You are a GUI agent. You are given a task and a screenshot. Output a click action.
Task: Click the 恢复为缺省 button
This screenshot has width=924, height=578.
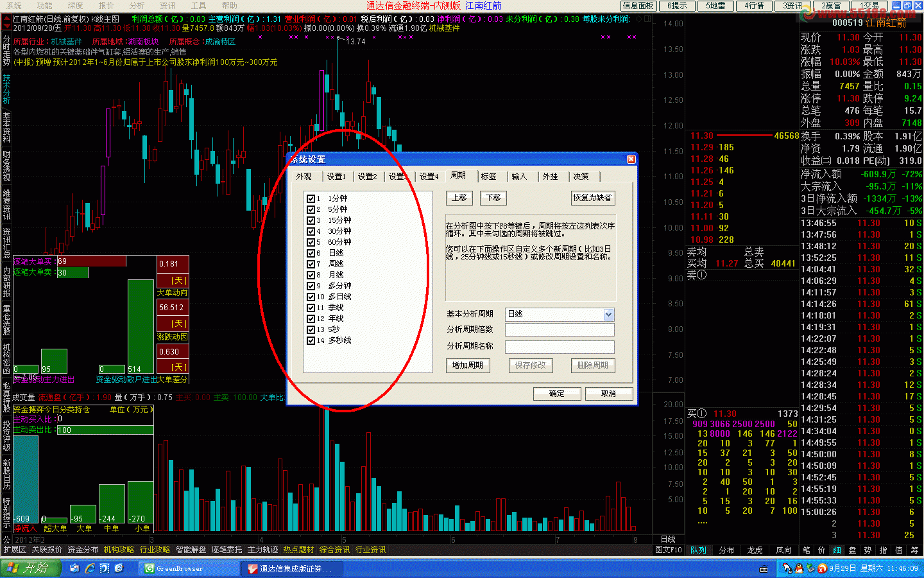click(x=592, y=198)
